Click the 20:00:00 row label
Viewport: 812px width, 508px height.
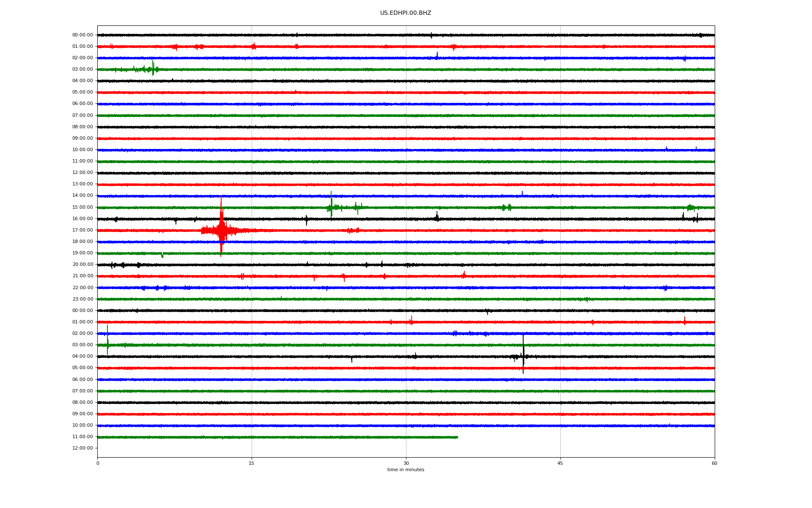tap(82, 264)
